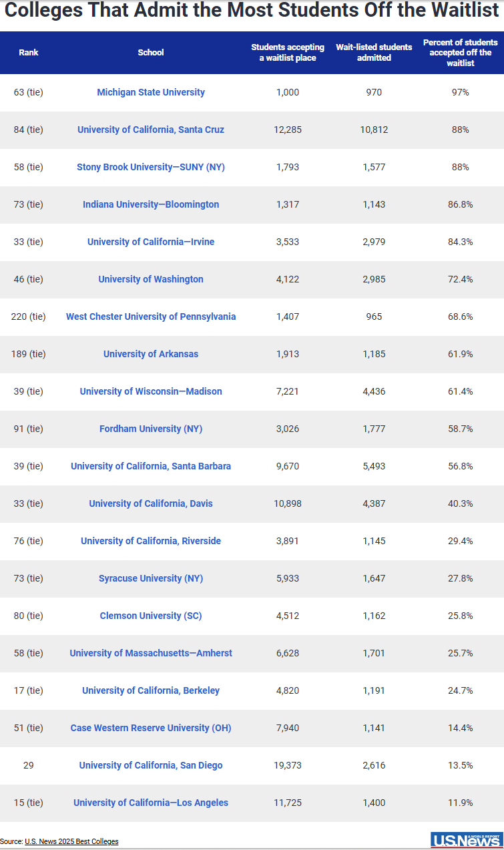Click Fordham University (NY) link
The image size is (504, 850).
pos(151,429)
